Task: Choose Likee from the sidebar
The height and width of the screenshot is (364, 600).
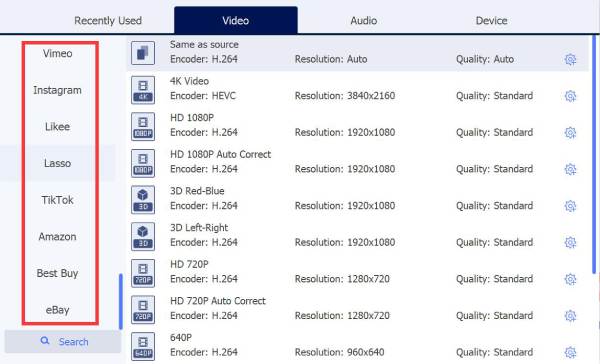Action: coord(57,127)
